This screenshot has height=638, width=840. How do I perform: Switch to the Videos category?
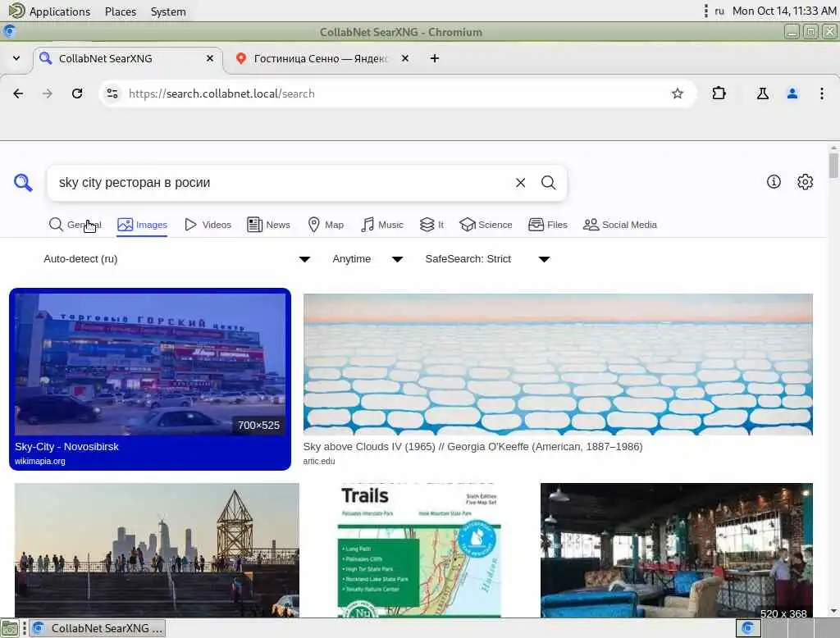click(x=208, y=225)
